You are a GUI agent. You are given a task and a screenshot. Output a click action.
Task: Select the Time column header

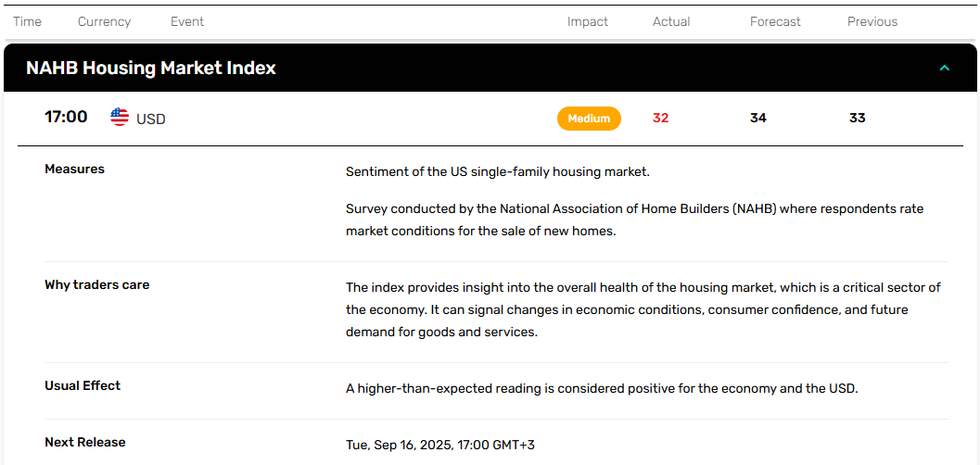(28, 22)
